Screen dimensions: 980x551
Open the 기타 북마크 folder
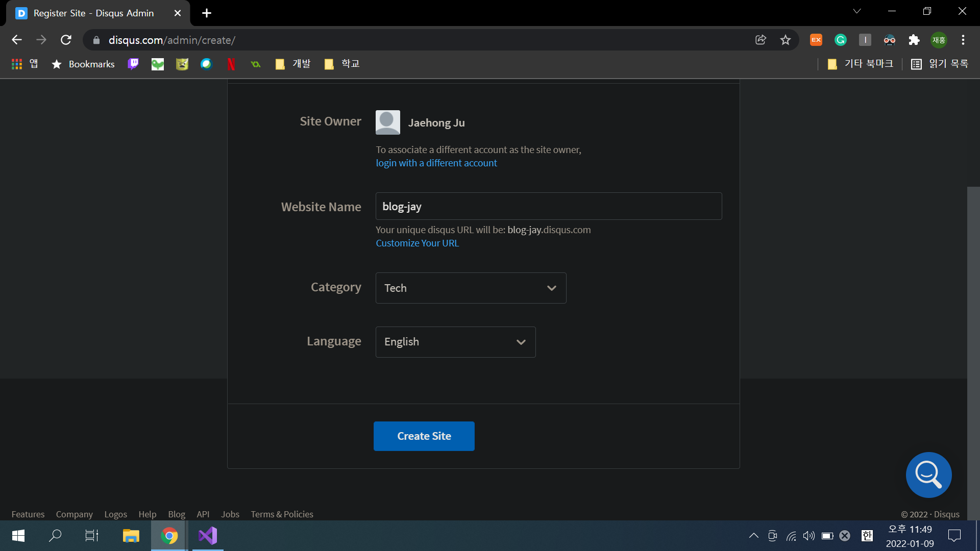[x=861, y=64]
